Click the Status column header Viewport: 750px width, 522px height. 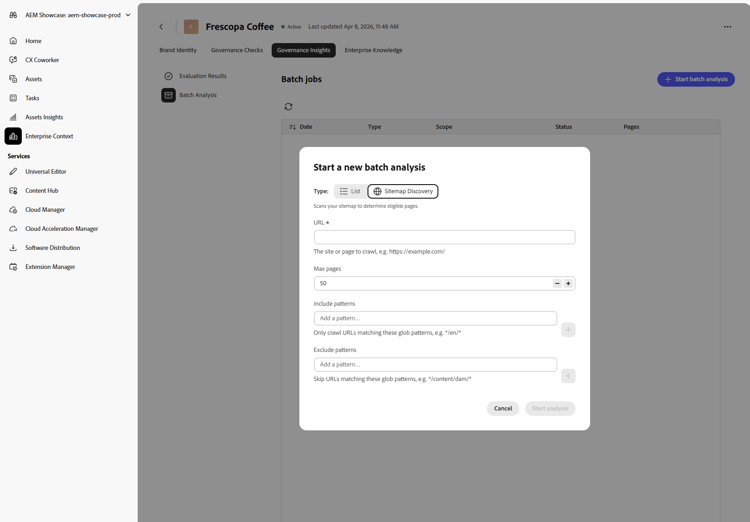coord(563,127)
